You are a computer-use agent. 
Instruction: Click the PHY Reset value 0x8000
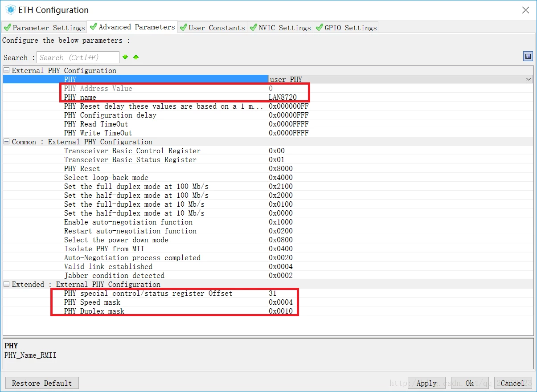(x=281, y=168)
